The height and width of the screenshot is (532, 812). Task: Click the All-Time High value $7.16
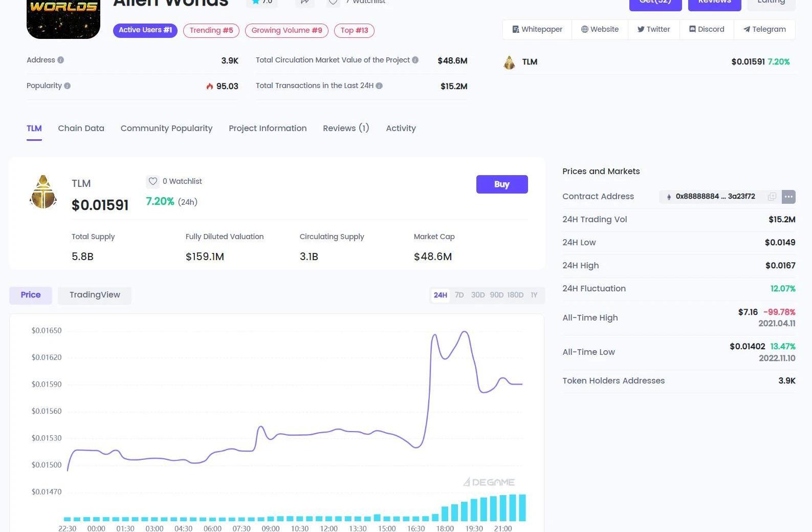click(x=748, y=312)
